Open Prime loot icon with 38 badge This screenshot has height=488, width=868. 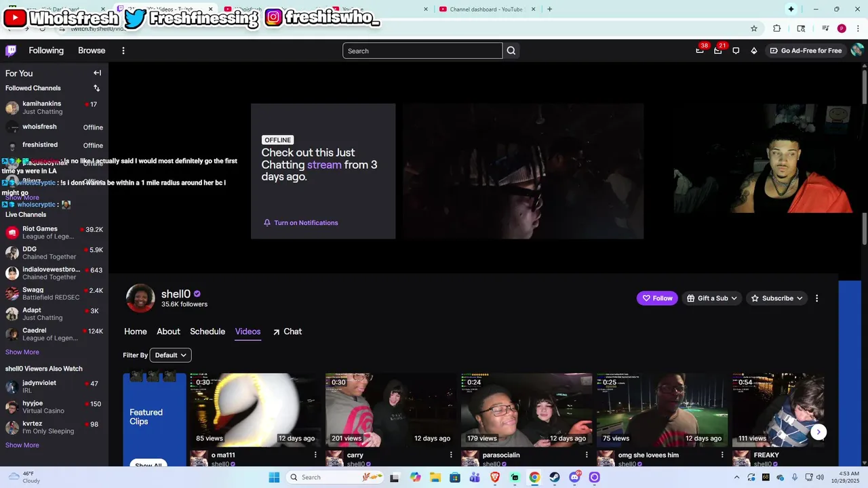(700, 51)
